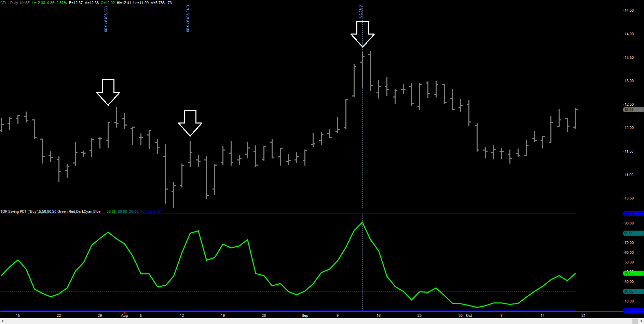Image resolution: width=644 pixels, height=324 pixels.
Task: Click the 38.65 indicator value tag
Action: click(x=111, y=211)
